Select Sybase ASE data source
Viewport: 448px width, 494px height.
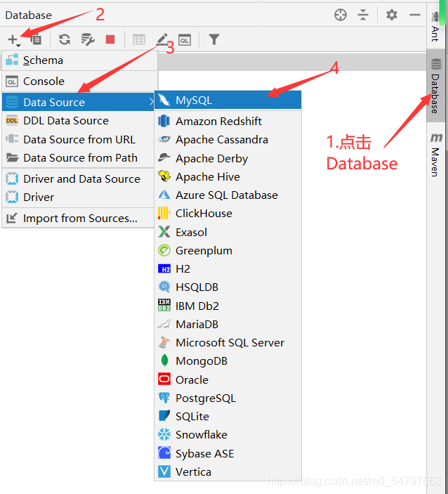pos(228,453)
